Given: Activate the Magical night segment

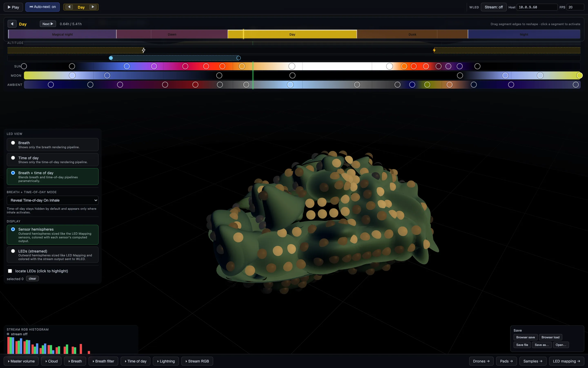Looking at the screenshot, I should (62, 34).
